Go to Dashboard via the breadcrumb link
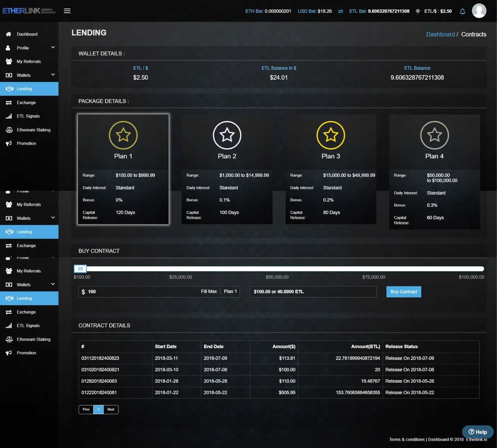The height and width of the screenshot is (448, 497). click(x=440, y=34)
